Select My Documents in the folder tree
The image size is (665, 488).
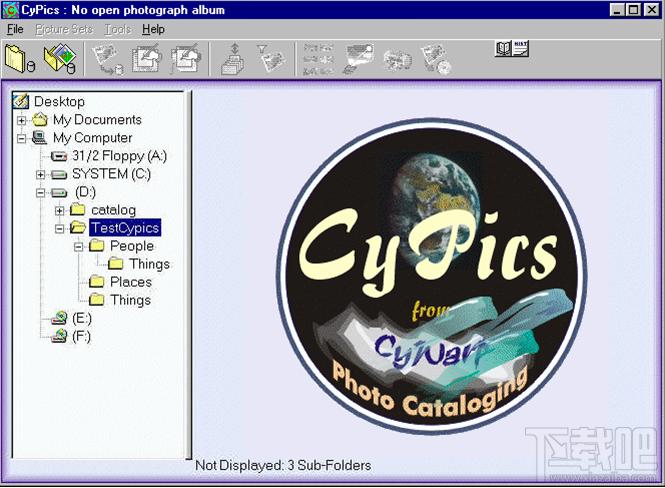[97, 120]
